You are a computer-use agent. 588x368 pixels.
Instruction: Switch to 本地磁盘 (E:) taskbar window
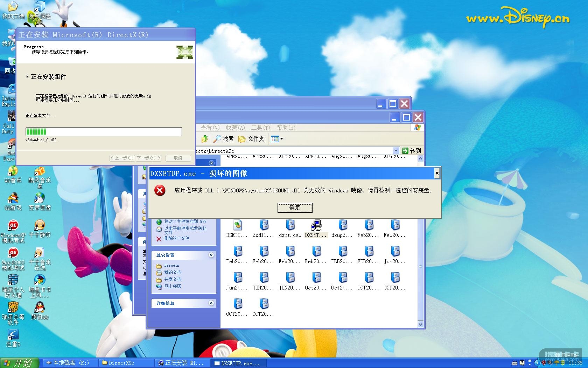[x=70, y=363]
